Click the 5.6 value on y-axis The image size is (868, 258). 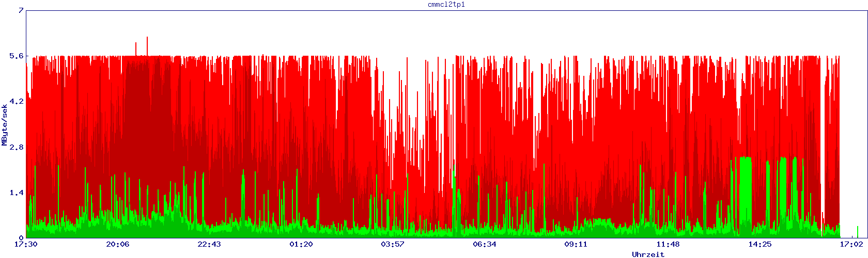tap(16, 56)
